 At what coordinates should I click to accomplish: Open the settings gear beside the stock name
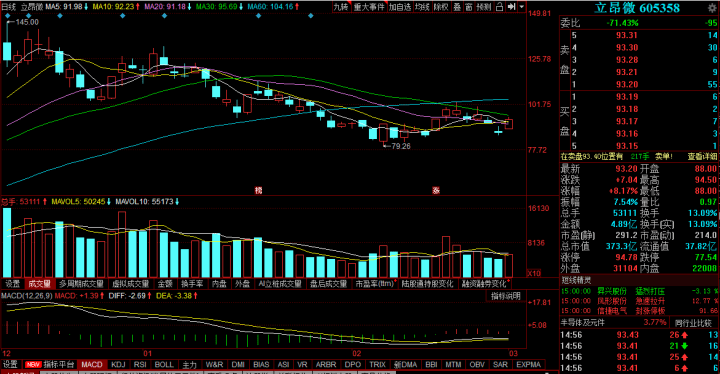[711, 8]
